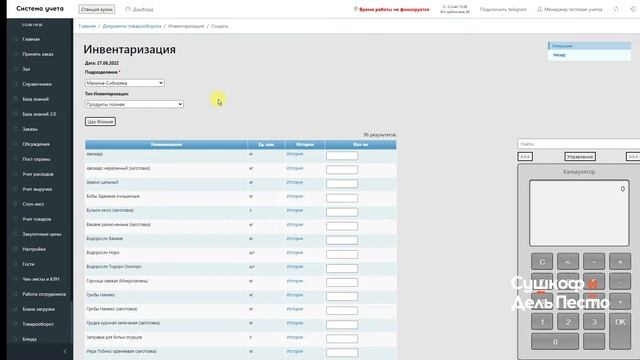Image resolution: width=640 pixels, height=360 pixels.
Task: Open the Тип инвентаризации dropdown
Action: click(x=134, y=104)
